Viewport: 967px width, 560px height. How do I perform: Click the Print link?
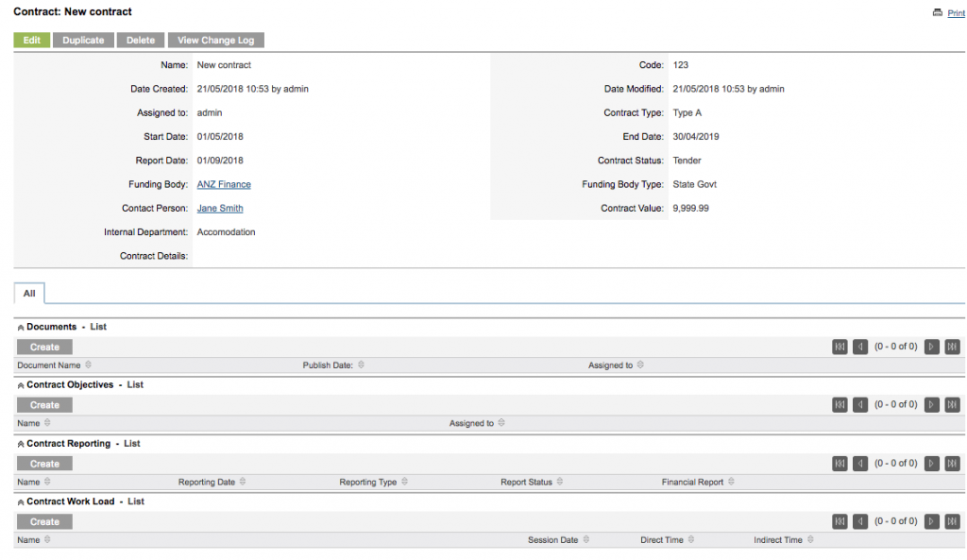coord(956,13)
